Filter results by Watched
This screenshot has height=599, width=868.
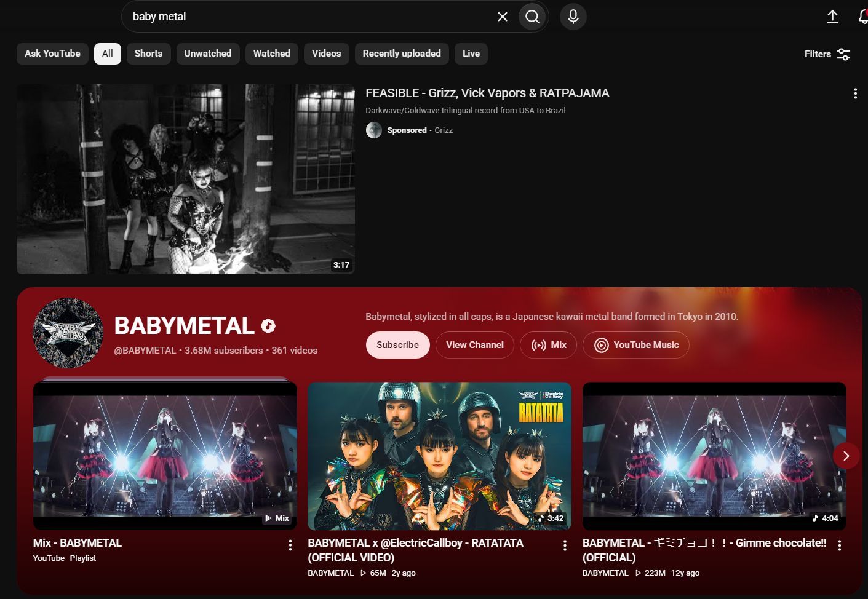point(272,54)
